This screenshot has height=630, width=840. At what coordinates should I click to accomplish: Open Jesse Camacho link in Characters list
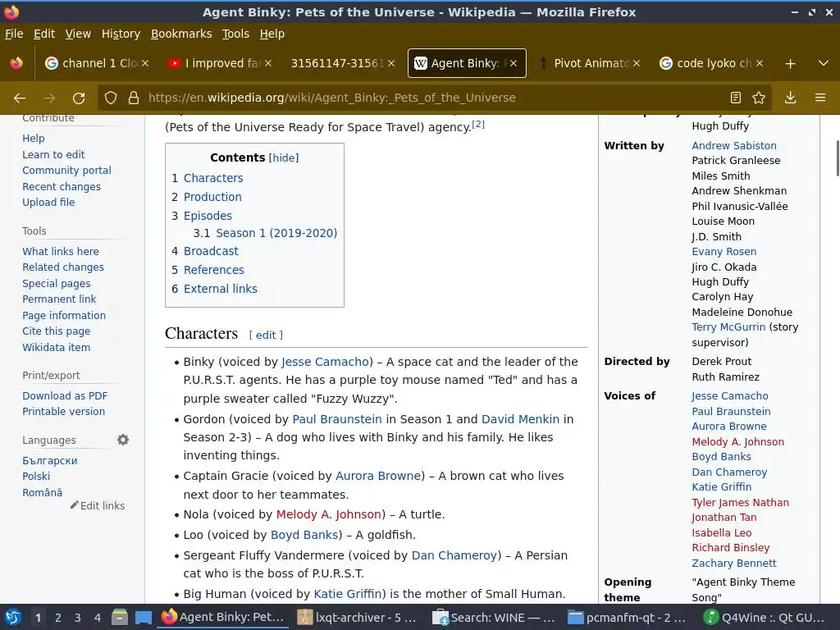pyautogui.click(x=325, y=362)
